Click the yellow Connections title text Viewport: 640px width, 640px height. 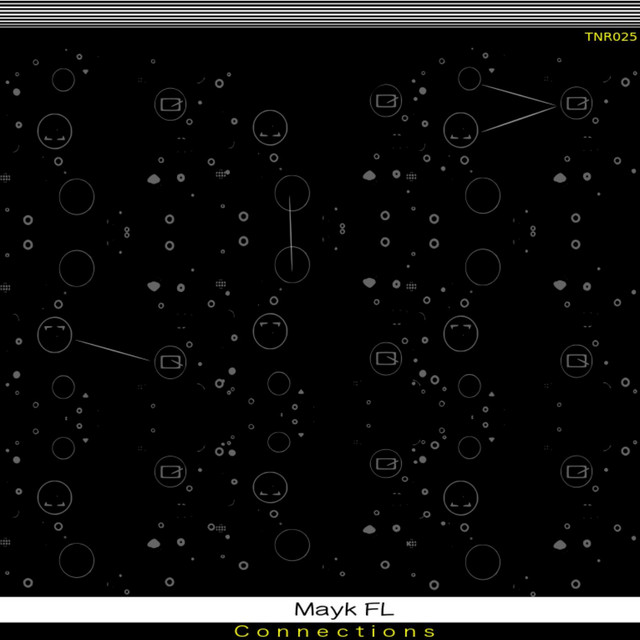coord(335,631)
